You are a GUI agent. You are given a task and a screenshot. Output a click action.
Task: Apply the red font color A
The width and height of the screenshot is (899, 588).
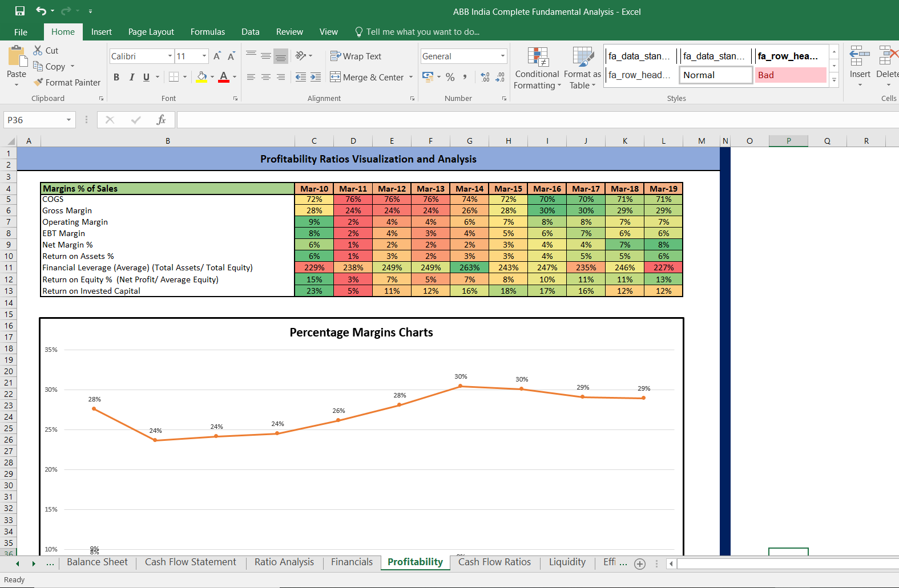(224, 77)
